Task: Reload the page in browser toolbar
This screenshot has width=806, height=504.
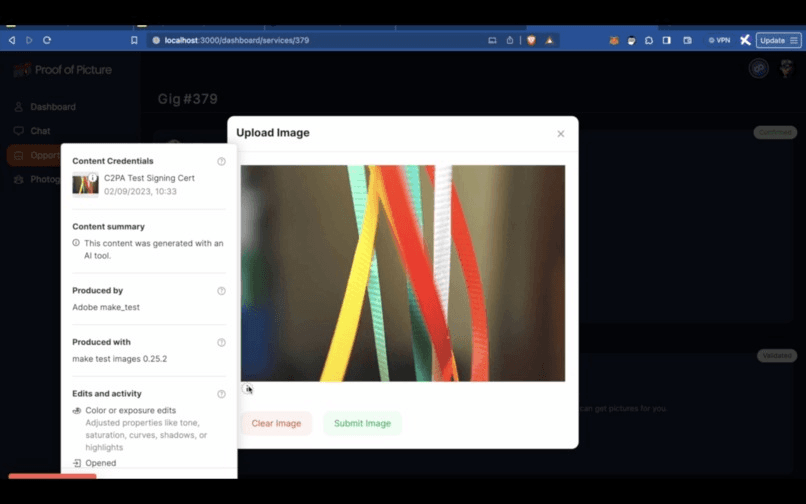Action: pyautogui.click(x=47, y=40)
